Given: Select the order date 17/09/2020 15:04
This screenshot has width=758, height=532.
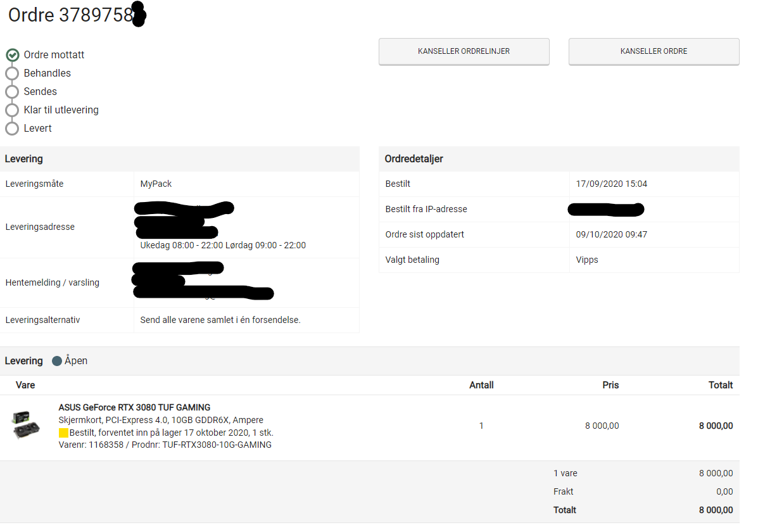Looking at the screenshot, I should click(x=611, y=184).
